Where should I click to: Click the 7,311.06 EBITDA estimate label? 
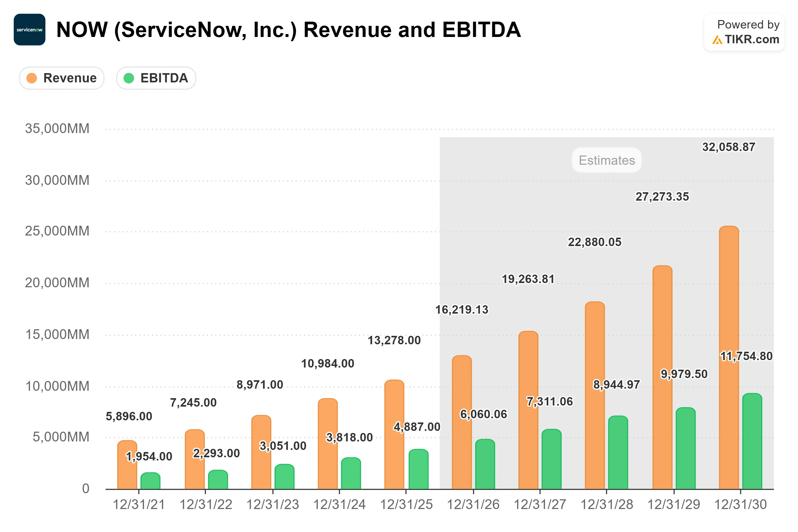tap(549, 402)
